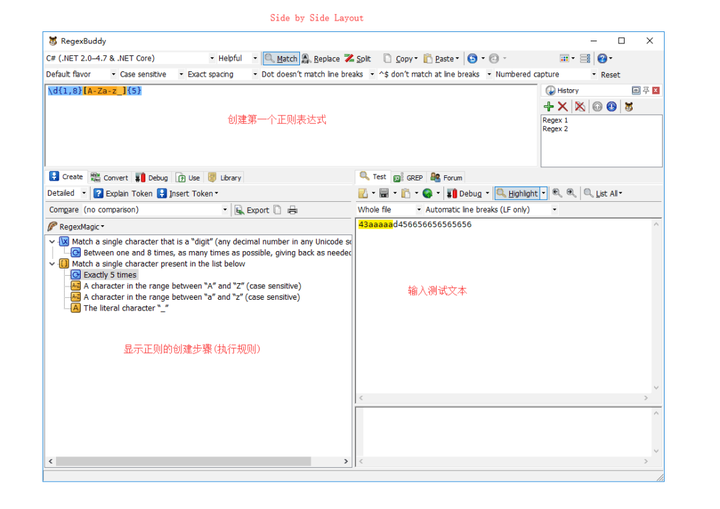
Task: Toggle the Match mode button
Action: click(281, 58)
